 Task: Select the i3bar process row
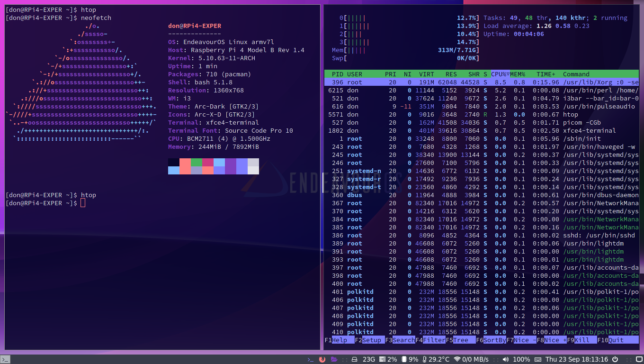click(x=482, y=98)
